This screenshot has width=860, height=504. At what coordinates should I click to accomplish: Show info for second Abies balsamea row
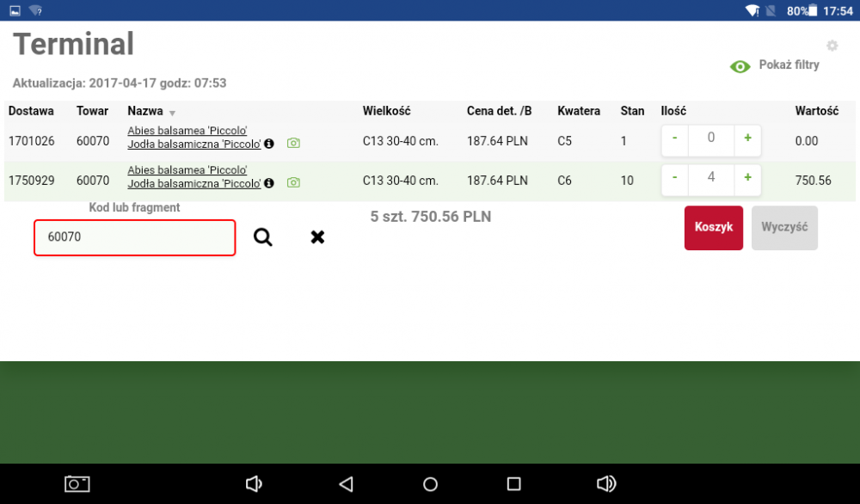point(269,183)
